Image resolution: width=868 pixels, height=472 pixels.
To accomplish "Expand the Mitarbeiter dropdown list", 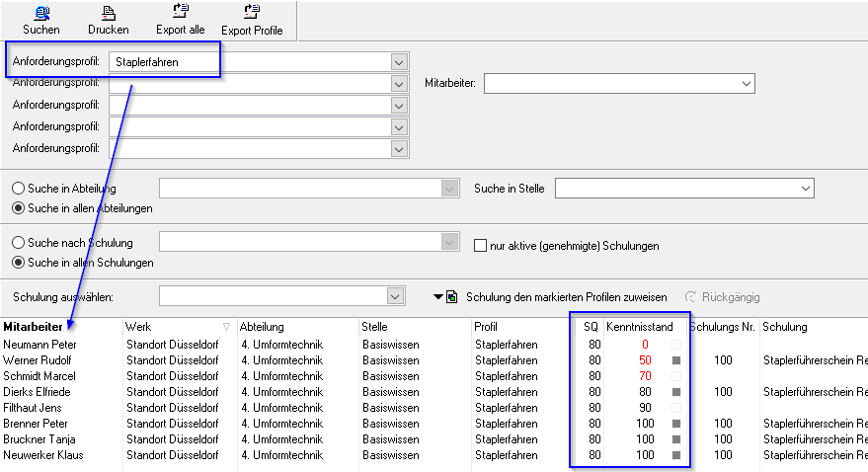I will pyautogui.click(x=747, y=84).
